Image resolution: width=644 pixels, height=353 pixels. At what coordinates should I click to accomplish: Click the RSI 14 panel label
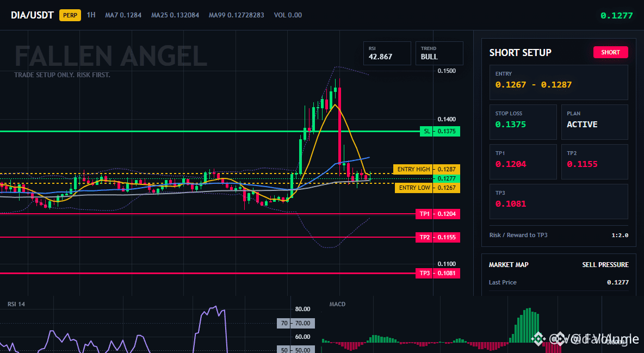(x=16, y=304)
